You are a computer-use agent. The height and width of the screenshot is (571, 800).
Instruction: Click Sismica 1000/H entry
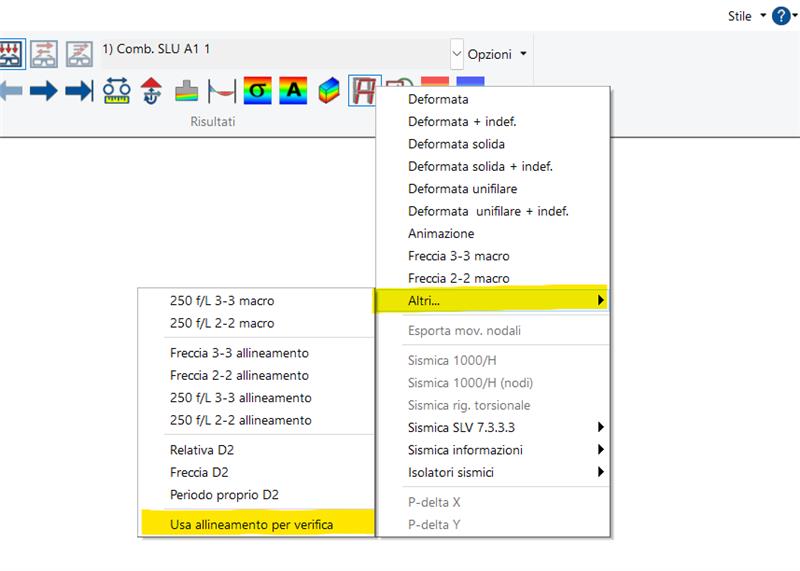tap(493, 360)
